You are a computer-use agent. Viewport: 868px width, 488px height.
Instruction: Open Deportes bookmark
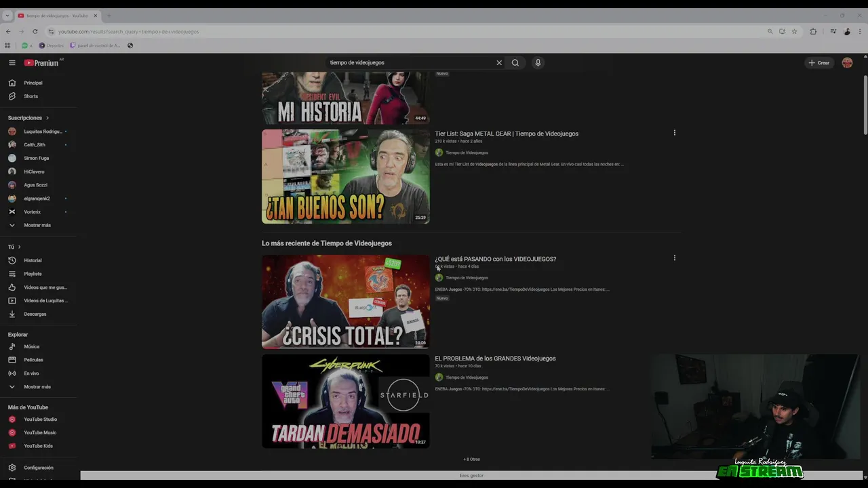[51, 45]
